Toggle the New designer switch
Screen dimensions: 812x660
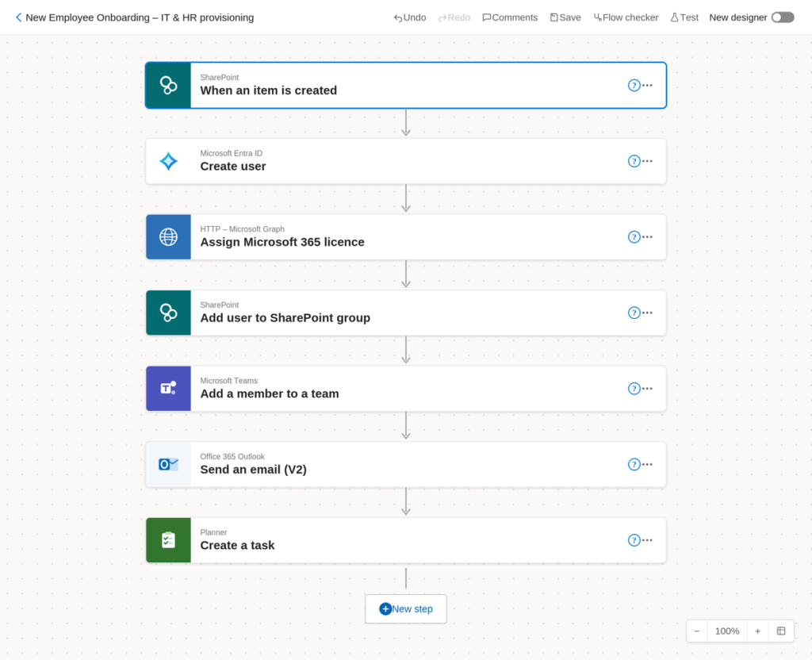[x=783, y=17]
